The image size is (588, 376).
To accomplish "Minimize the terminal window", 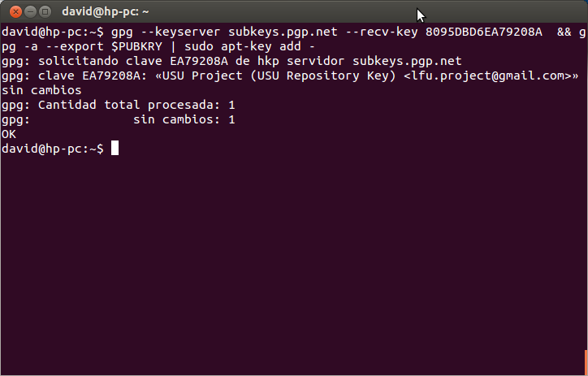I will 30,12.
